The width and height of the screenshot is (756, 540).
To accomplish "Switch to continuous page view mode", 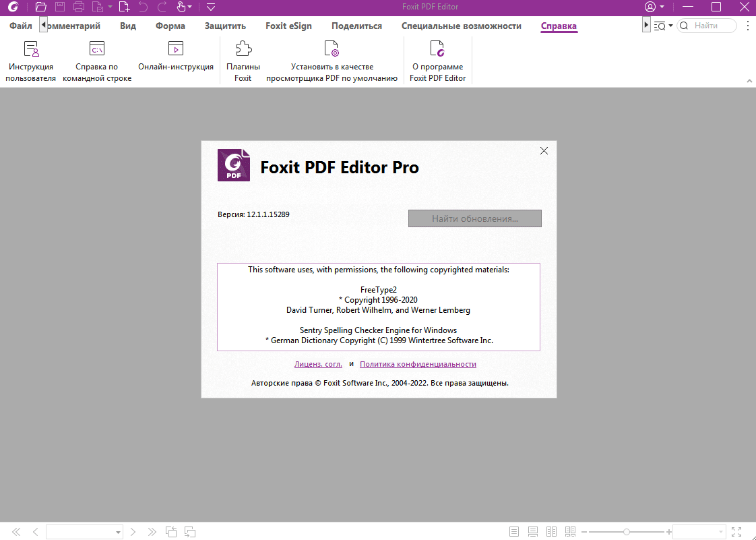I will pyautogui.click(x=533, y=532).
